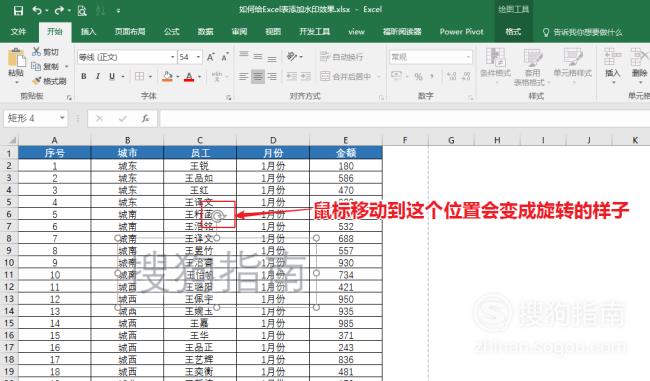Open the Name Box dropdown for 矩形 4
Viewport: 650px width, 381px height.
coord(62,118)
